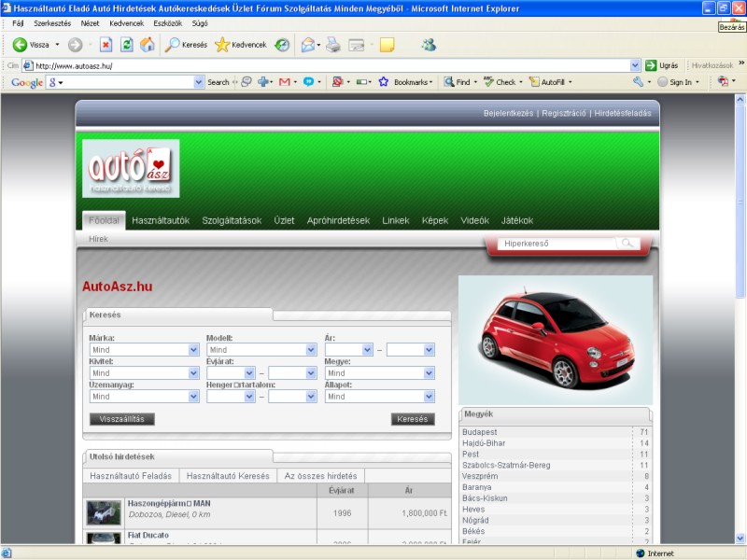
Task: Click the Budapest county link
Action: coord(480,432)
